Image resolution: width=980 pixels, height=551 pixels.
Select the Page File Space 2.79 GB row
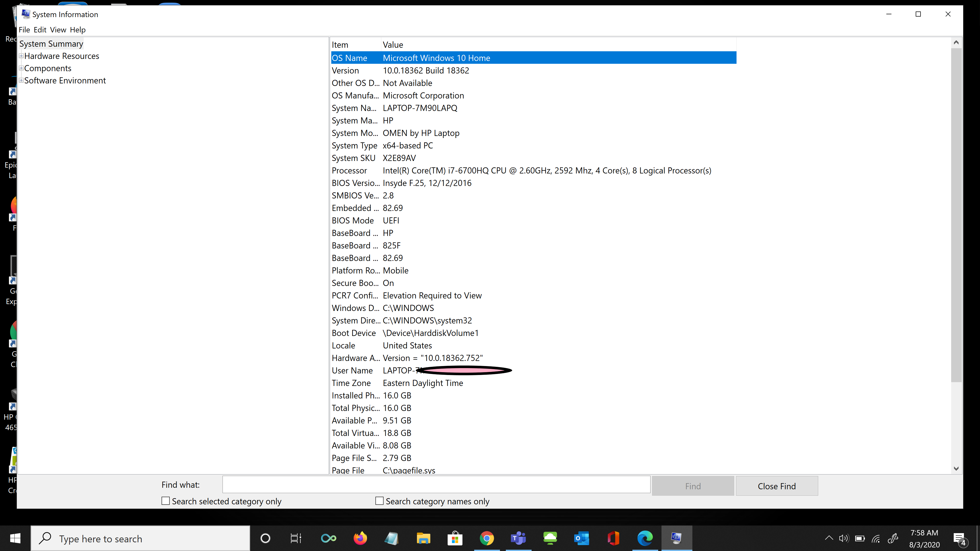tap(533, 458)
